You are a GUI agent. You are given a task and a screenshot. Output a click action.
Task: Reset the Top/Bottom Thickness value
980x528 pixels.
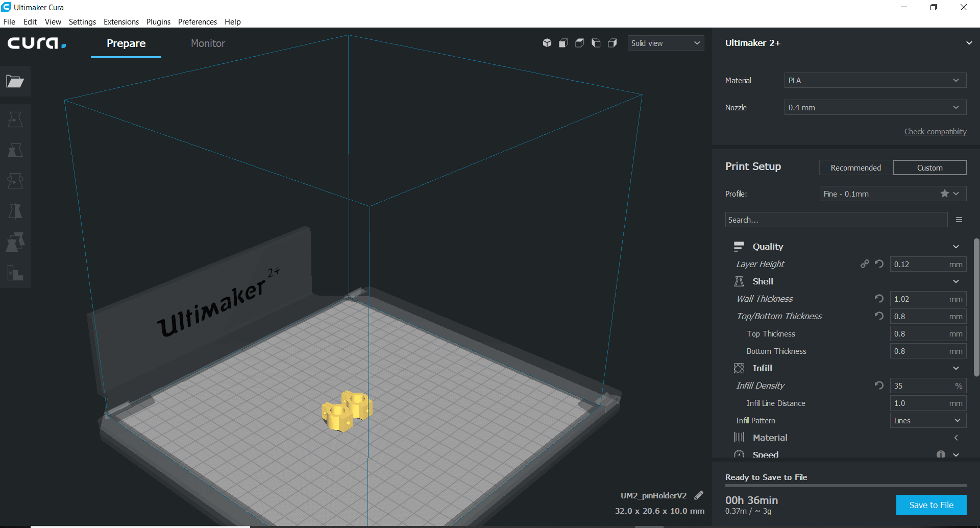tap(879, 316)
